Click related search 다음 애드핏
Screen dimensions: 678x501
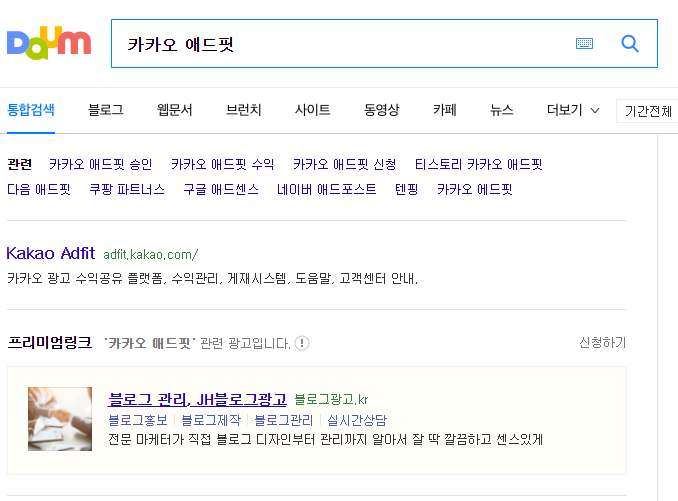39,189
